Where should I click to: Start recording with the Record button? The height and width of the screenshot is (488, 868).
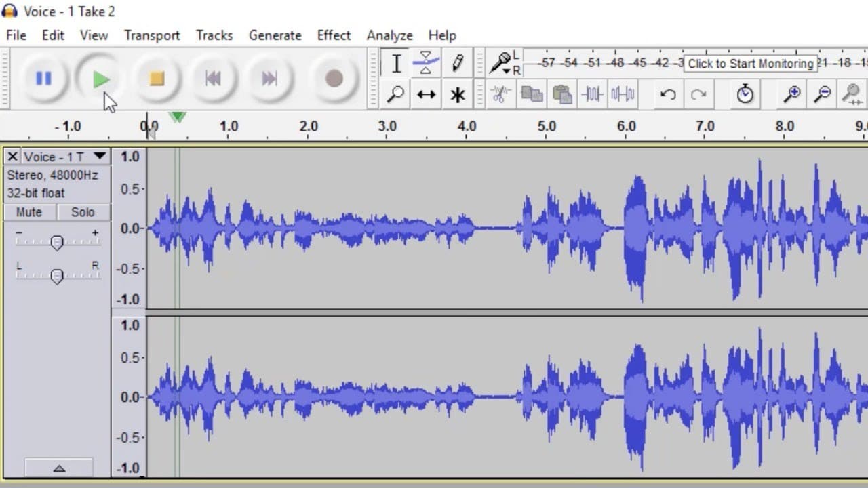334,79
